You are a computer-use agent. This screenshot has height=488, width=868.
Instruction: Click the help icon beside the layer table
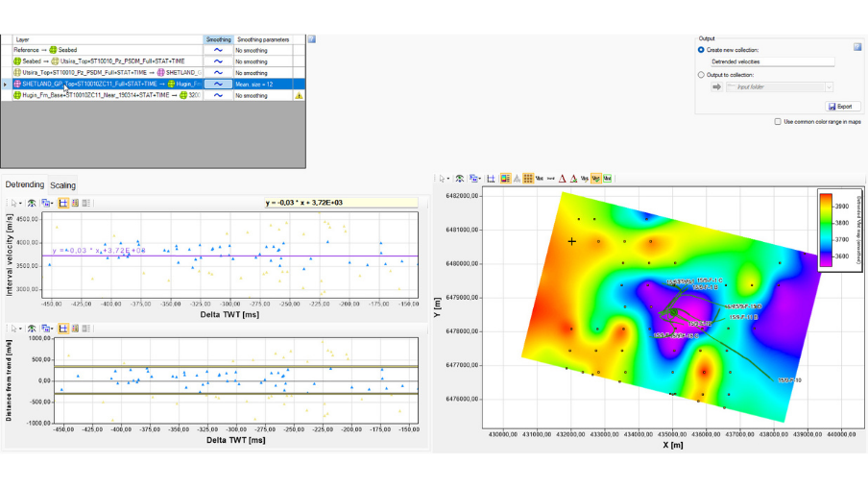(312, 39)
